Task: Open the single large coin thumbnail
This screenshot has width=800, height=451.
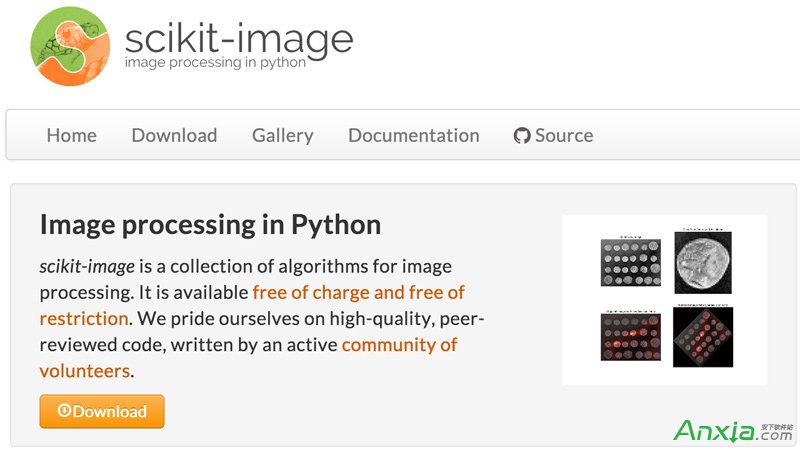Action: [703, 262]
